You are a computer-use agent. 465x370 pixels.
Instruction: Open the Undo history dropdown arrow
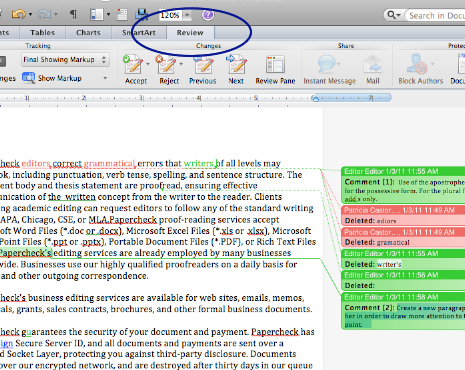point(30,15)
